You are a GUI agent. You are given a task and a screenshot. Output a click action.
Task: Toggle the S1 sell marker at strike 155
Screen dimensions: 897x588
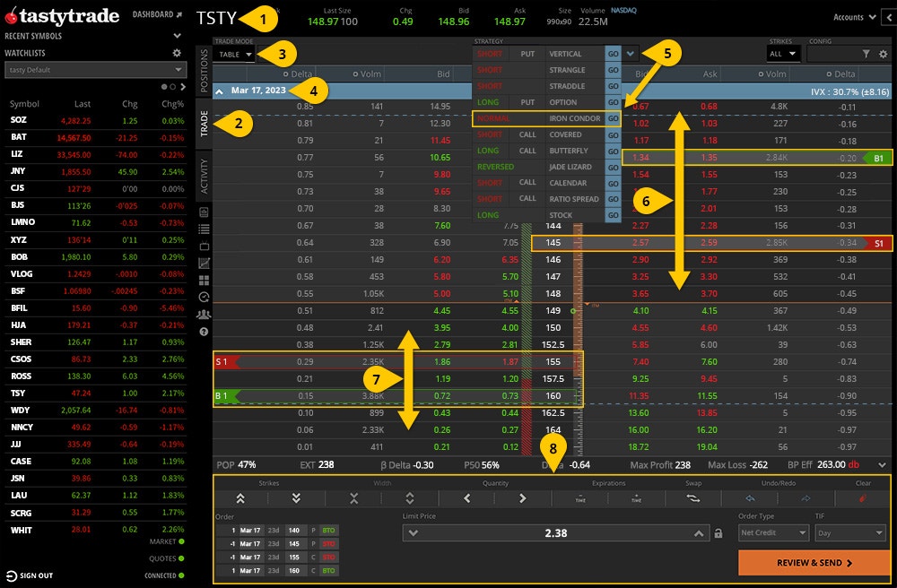tap(227, 362)
